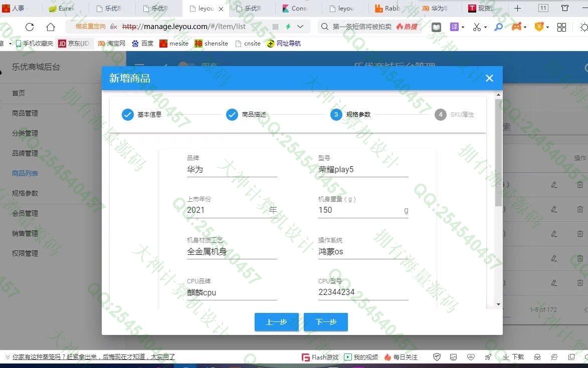Open the mesite bookmark

pos(174,44)
